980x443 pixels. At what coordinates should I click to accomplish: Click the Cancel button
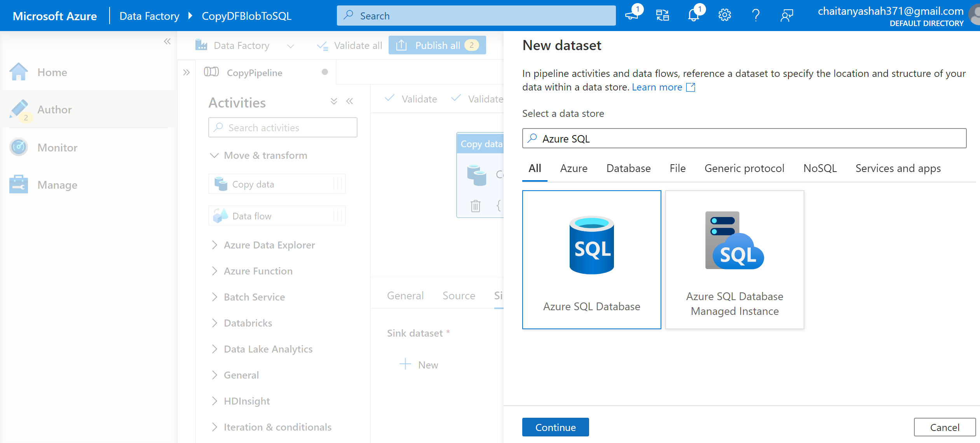point(944,427)
